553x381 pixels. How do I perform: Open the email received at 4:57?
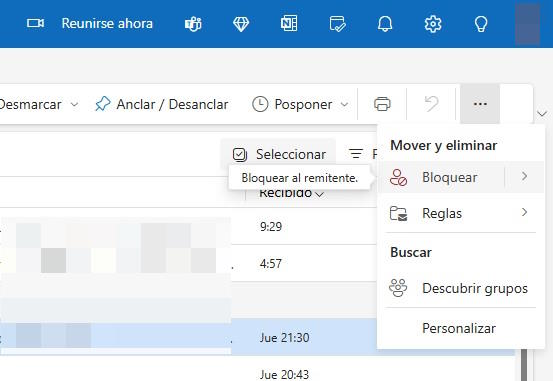pos(188,264)
